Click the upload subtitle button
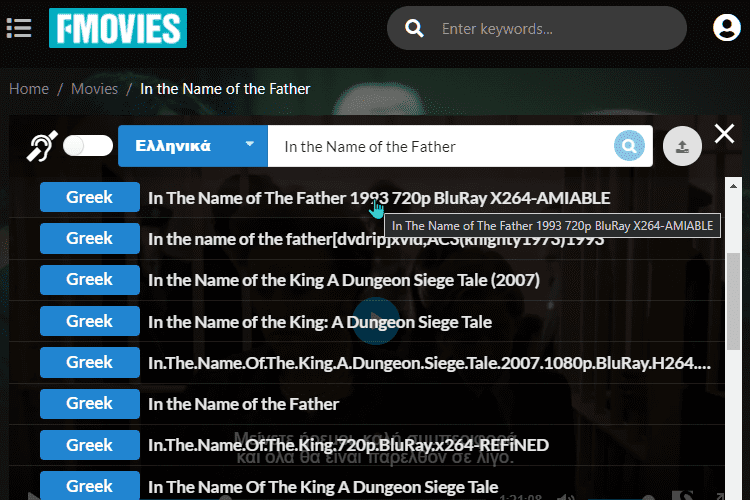This screenshot has width=750, height=500. click(x=682, y=146)
